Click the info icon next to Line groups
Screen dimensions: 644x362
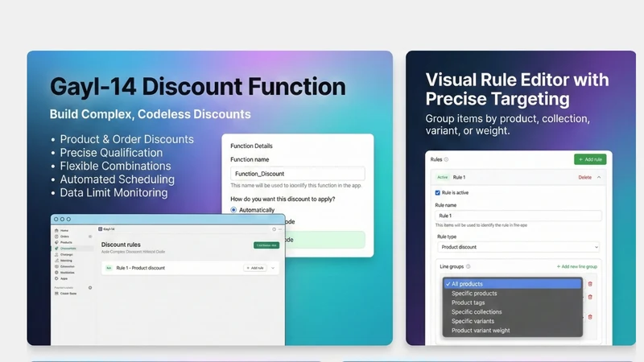tap(469, 266)
